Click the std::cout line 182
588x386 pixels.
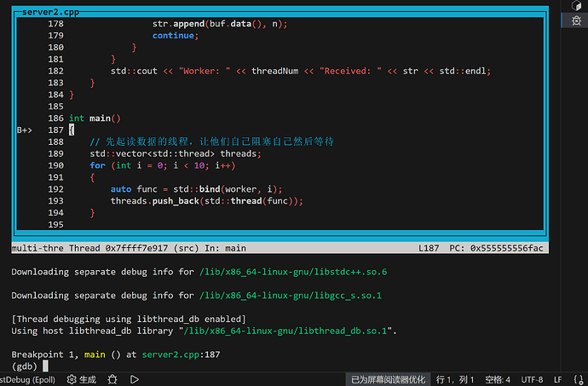click(301, 71)
